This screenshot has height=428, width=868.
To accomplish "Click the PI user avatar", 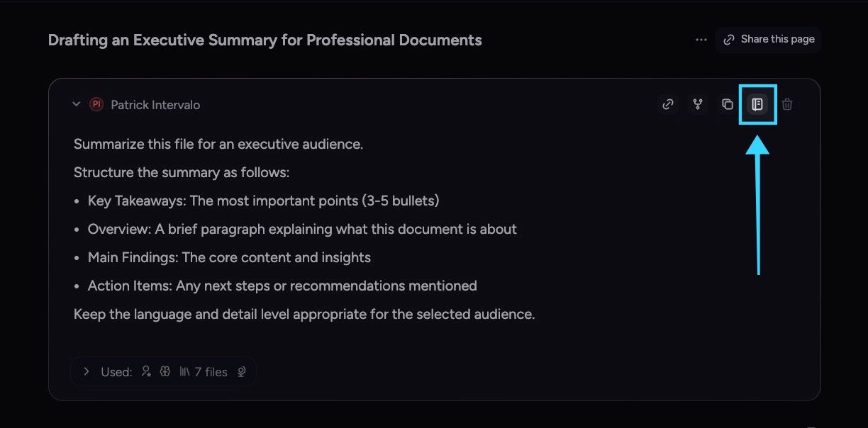I will [96, 105].
